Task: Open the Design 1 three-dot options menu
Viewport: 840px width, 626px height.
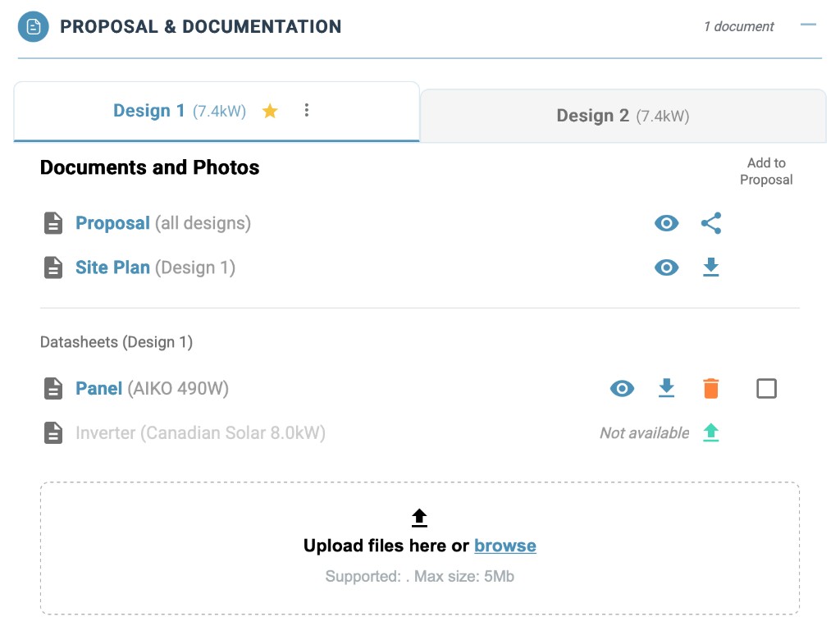Action: [307, 111]
